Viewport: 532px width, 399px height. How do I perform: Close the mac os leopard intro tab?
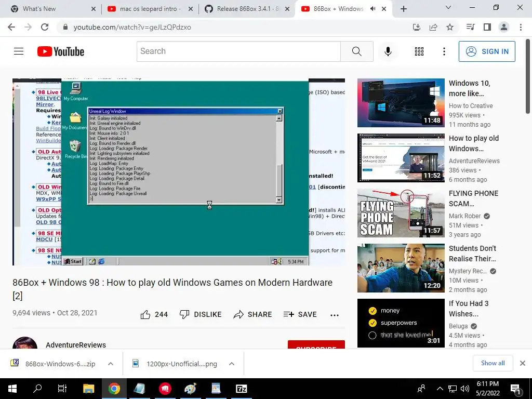coord(191,9)
